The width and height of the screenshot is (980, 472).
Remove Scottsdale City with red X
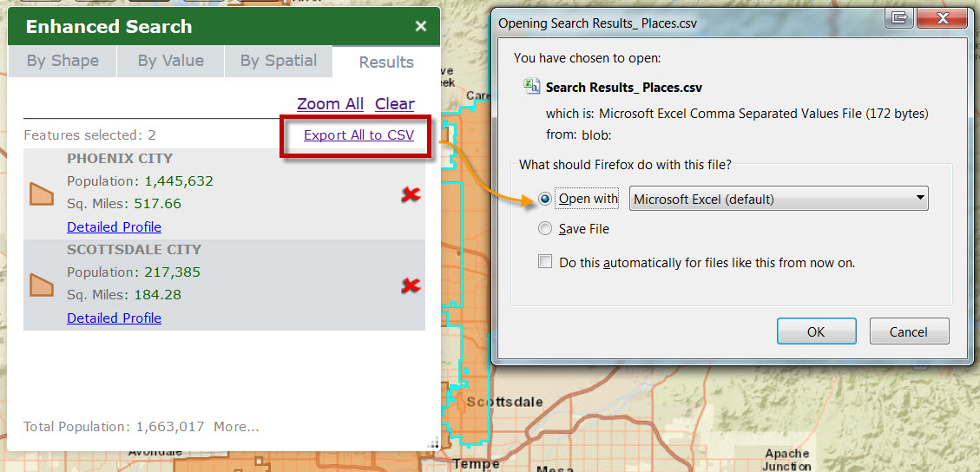[411, 286]
